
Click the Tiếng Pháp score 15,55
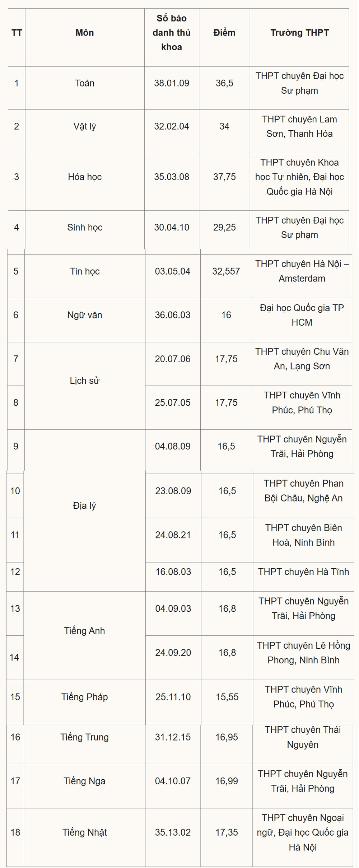227,697
